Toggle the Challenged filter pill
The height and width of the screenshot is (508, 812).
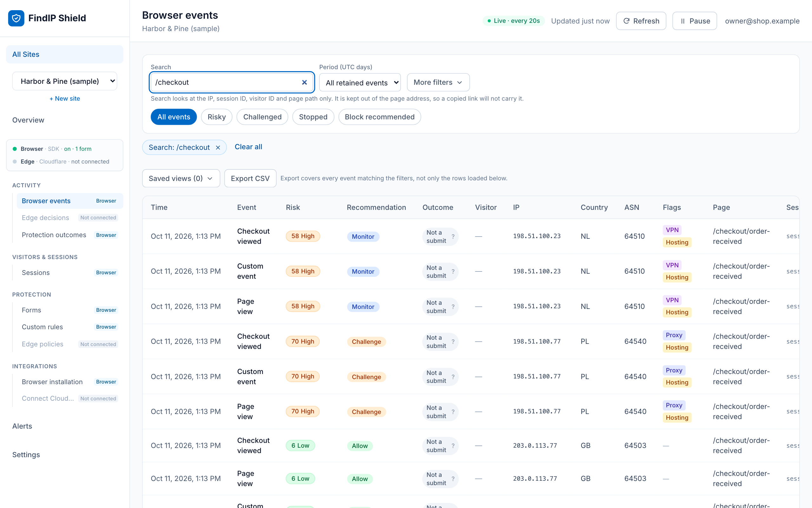tap(262, 117)
